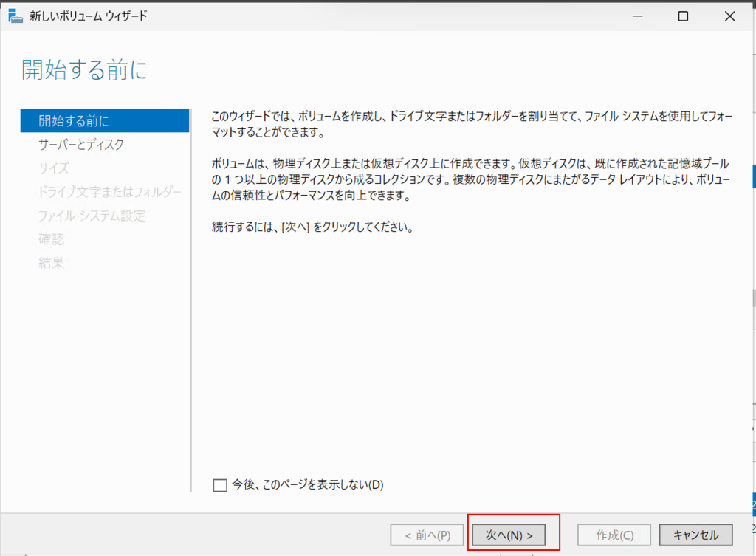Viewport: 756px width, 556px height.
Task: Click the 次へ(N) button
Action: [509, 535]
